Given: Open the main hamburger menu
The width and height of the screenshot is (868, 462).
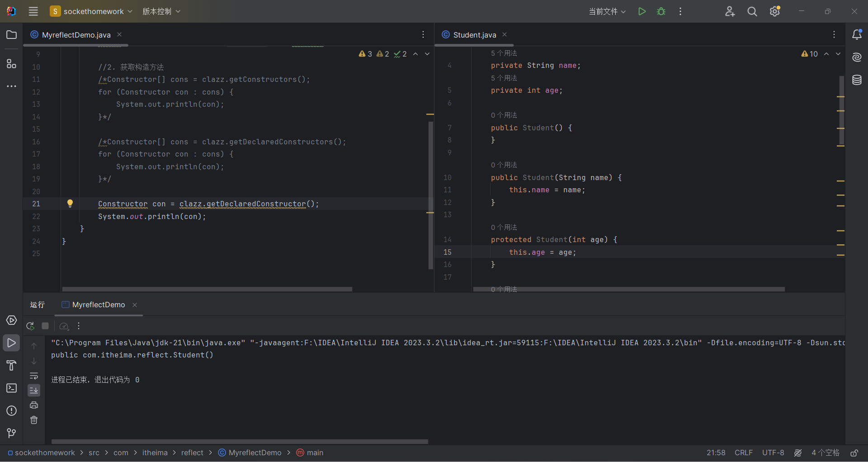Looking at the screenshot, I should click(x=33, y=11).
